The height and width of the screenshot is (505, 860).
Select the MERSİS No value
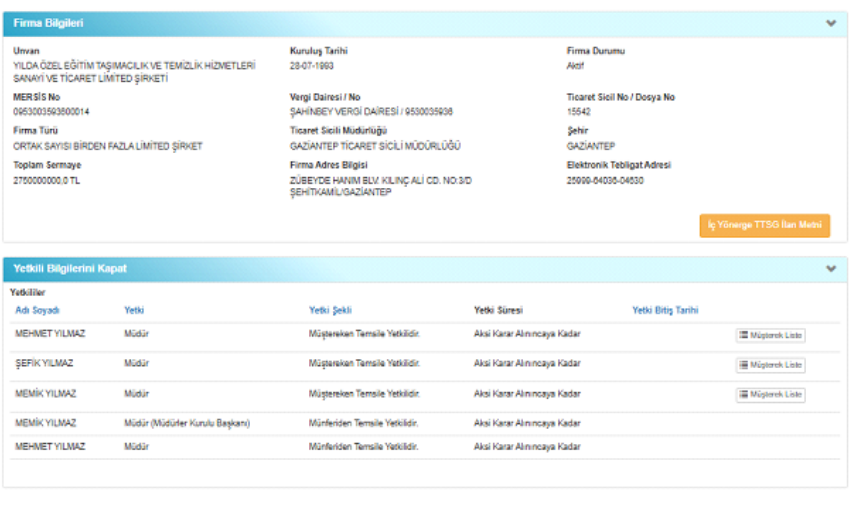click(x=51, y=111)
